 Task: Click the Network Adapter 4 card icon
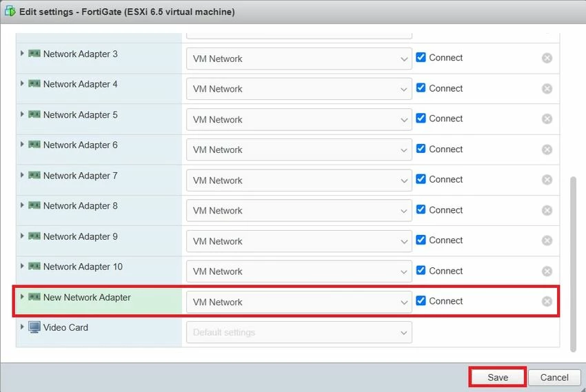click(34, 83)
